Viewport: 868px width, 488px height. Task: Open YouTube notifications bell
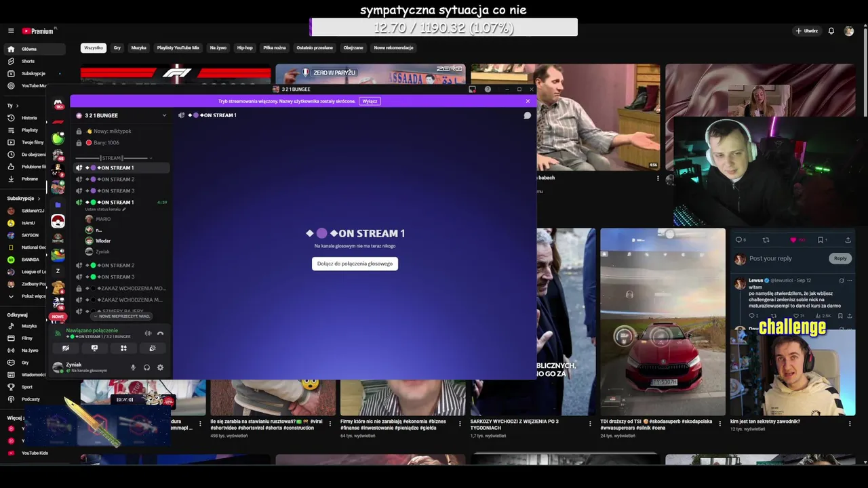831,31
